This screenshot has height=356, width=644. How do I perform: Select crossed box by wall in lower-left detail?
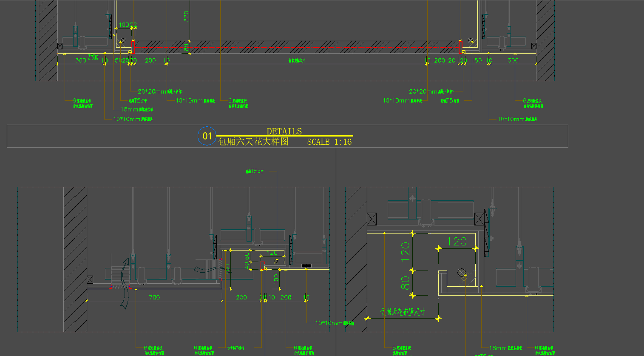click(90, 279)
